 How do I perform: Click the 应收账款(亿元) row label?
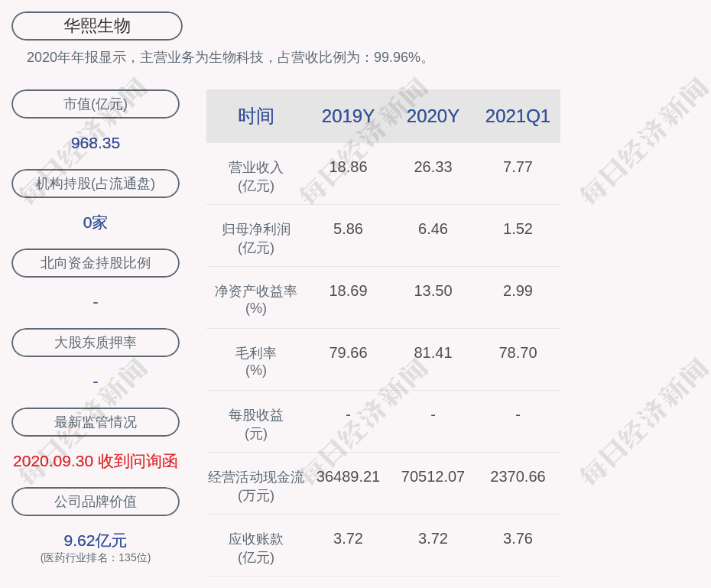(x=256, y=548)
